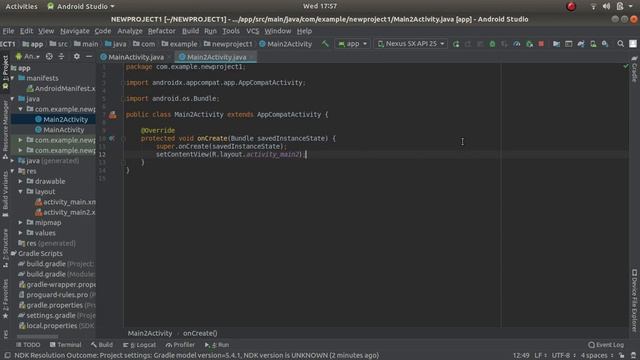The image size is (640, 360).
Task: Open the Nexus 5X API 25 device dropdown
Action: coord(411,44)
